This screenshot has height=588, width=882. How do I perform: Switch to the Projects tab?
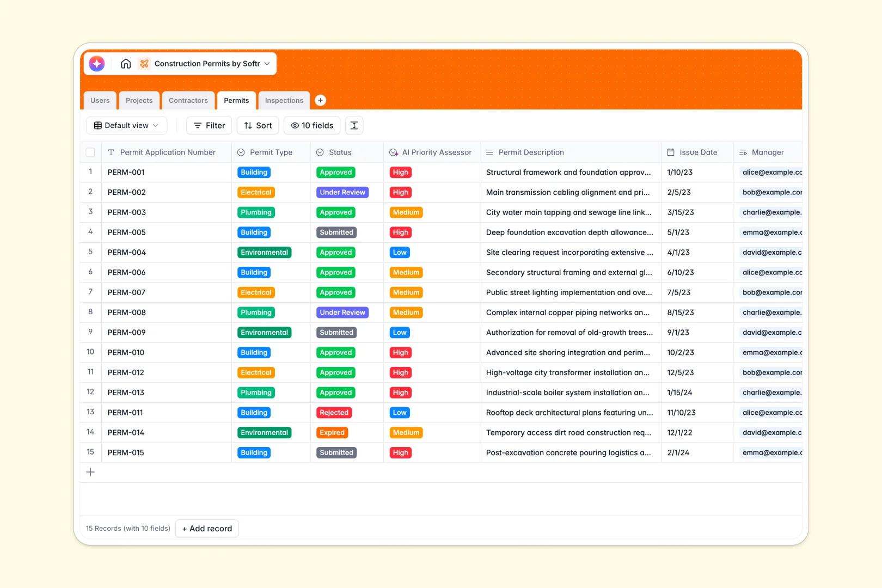point(139,100)
